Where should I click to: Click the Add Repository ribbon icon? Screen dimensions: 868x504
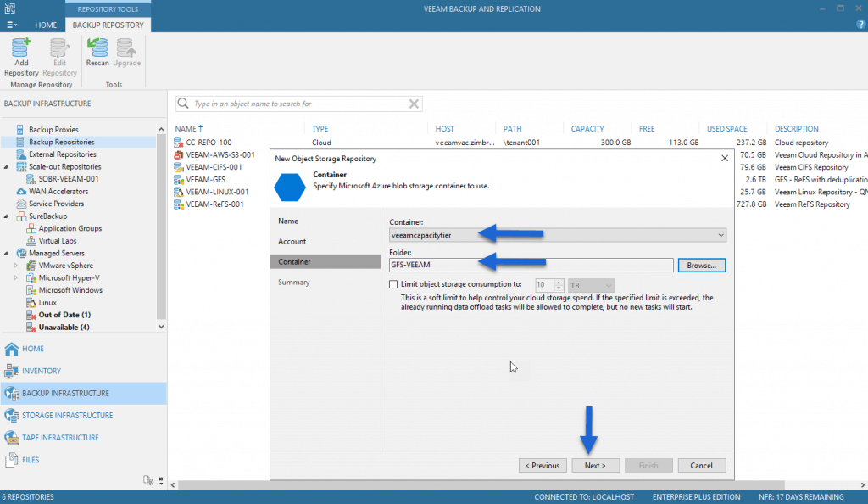(20, 48)
